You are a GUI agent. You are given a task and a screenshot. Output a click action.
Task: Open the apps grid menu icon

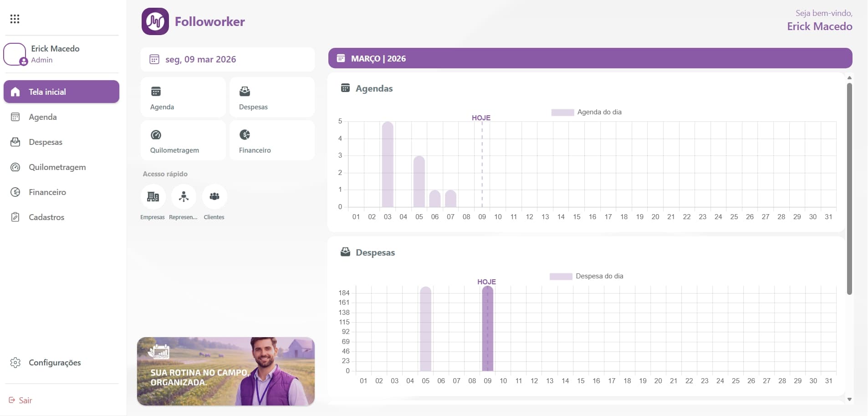15,19
